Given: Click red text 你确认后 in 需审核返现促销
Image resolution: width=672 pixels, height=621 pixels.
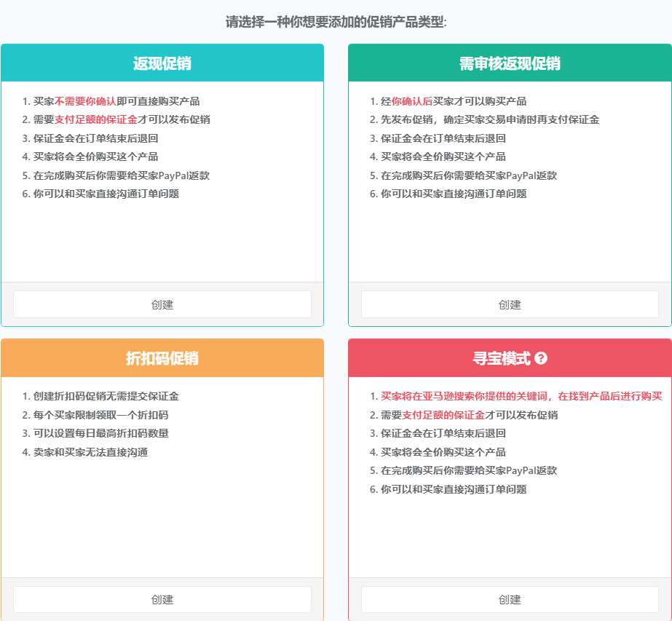Looking at the screenshot, I should coord(412,101).
